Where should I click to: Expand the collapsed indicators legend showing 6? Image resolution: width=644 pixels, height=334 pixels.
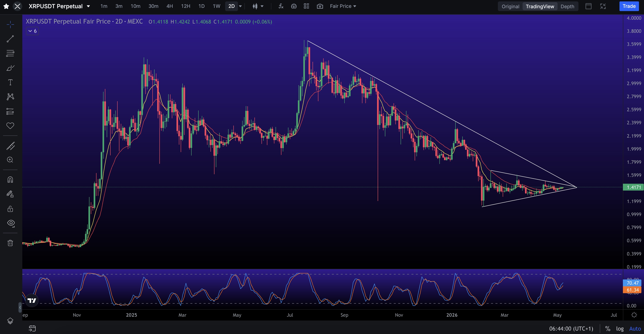(33, 31)
